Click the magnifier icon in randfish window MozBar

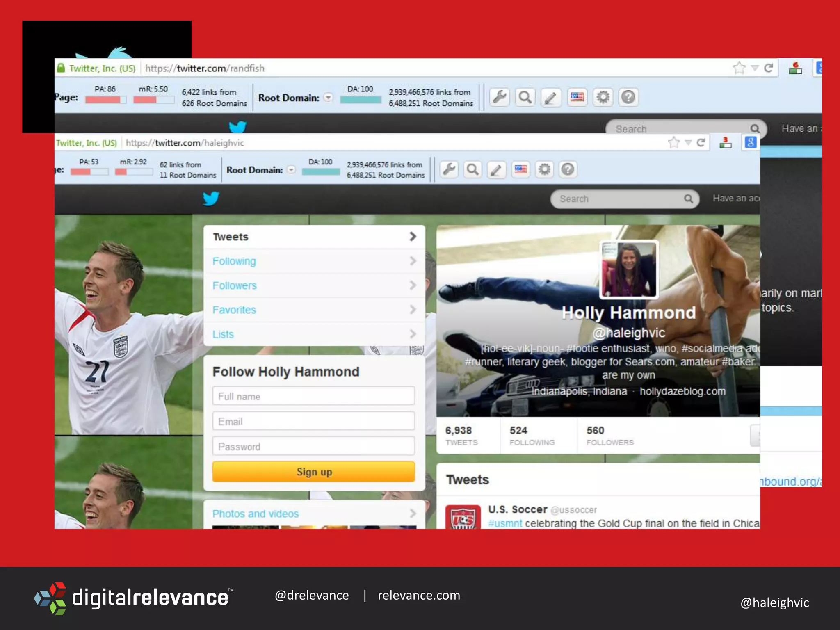click(525, 97)
